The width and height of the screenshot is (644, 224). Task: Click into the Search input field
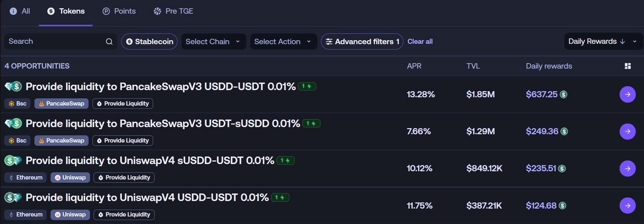click(x=54, y=42)
